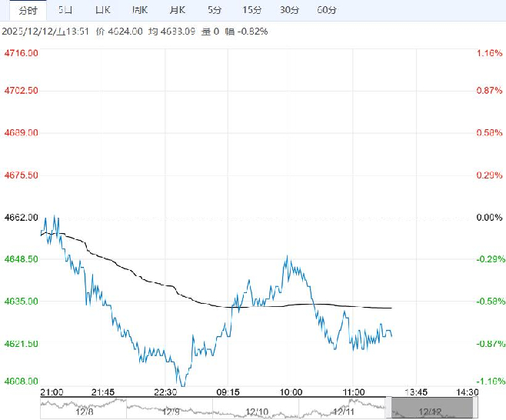
Task: Pick 12/11 in the date navigator
Action: 344,412
